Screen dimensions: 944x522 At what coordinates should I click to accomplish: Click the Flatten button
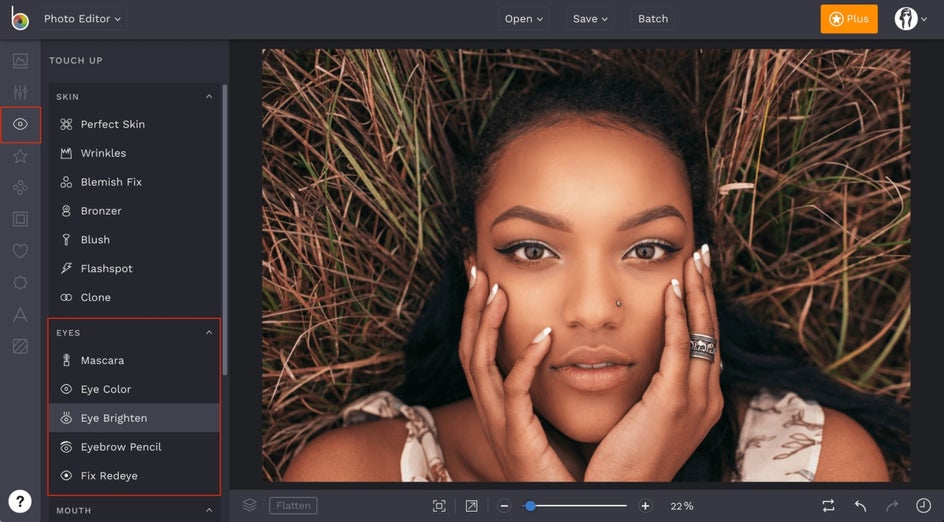coord(293,506)
